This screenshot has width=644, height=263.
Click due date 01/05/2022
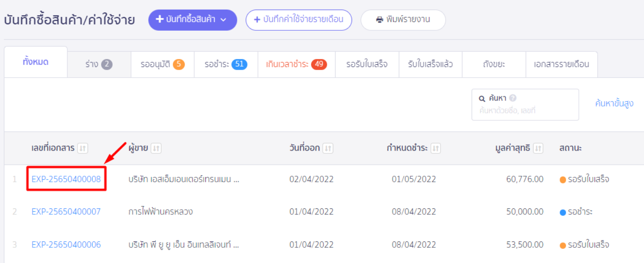click(x=414, y=179)
